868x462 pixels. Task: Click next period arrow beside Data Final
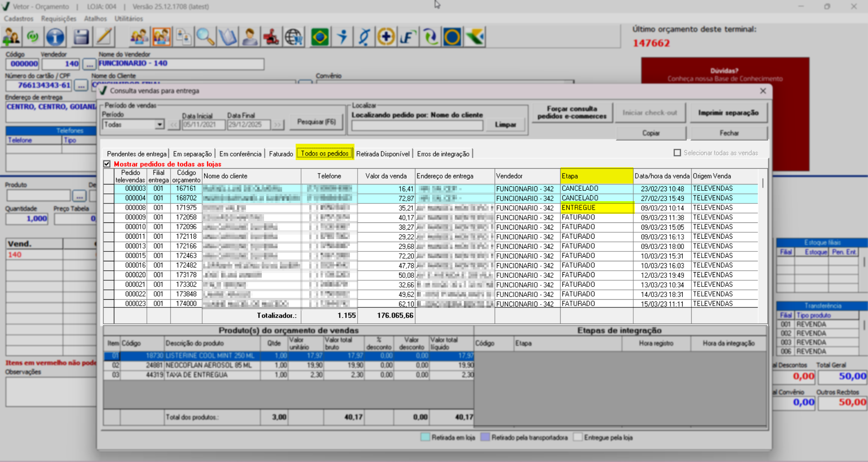[277, 125]
